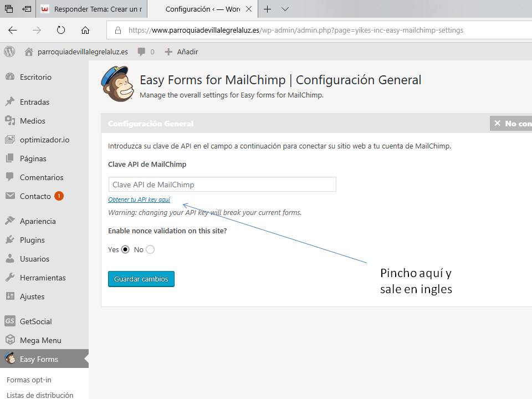This screenshot has width=532, height=399.
Task: Click the Páginas pages icon
Action: 10,158
